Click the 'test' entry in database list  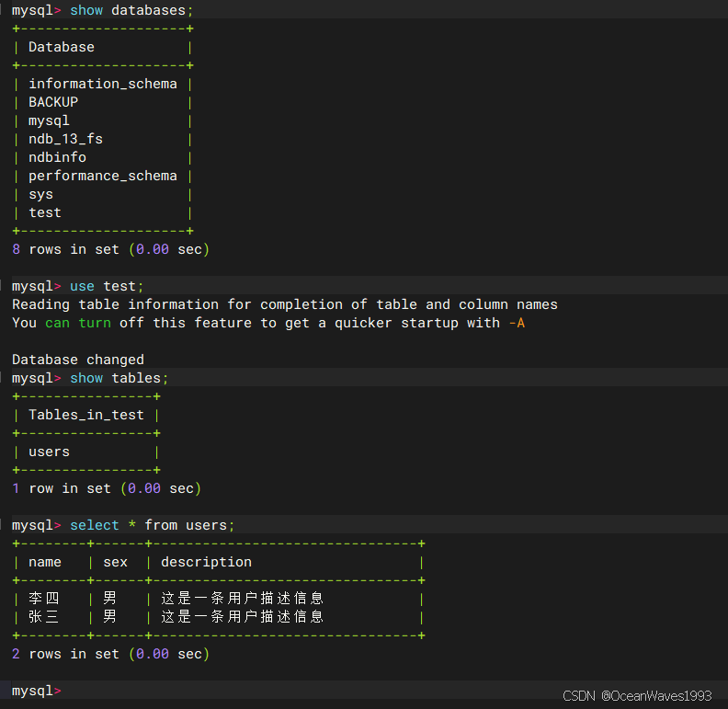(x=45, y=212)
